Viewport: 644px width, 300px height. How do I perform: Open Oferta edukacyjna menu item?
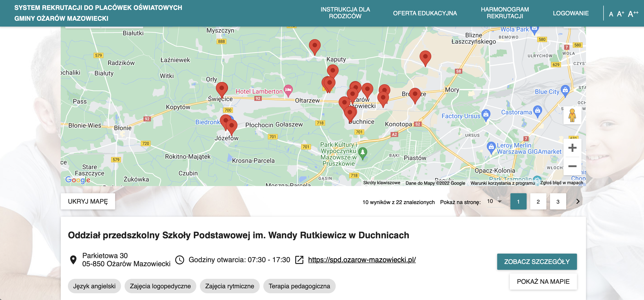point(425,13)
